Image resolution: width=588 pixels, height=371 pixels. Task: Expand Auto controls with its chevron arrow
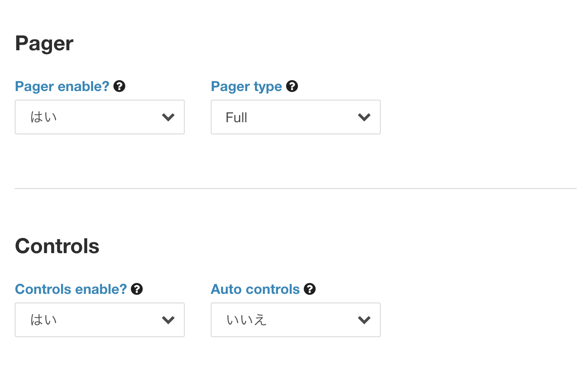point(364,320)
